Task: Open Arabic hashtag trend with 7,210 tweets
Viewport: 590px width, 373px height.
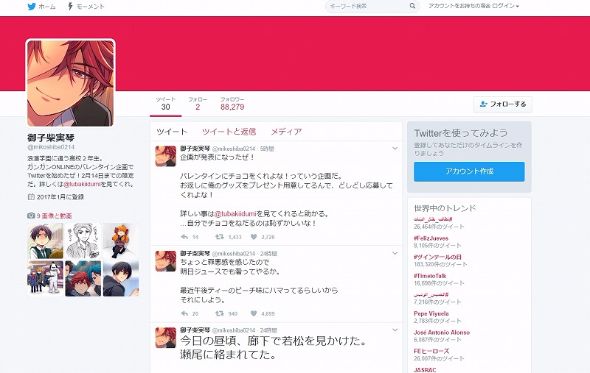Action: click(431, 295)
